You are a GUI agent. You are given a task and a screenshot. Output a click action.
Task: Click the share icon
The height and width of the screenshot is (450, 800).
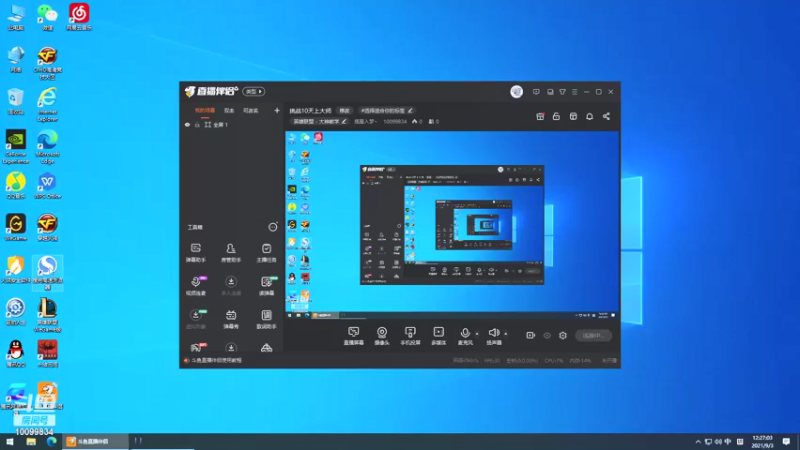606,116
